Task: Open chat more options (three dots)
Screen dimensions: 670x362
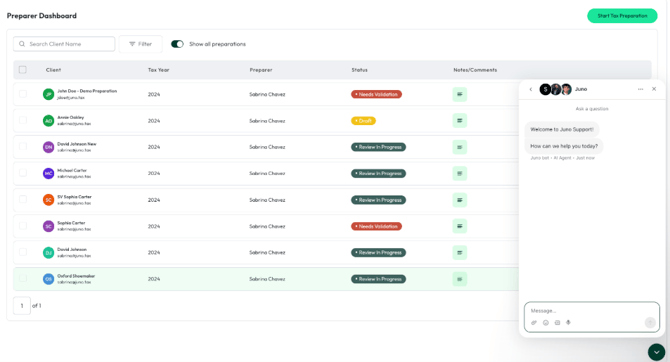Action: coord(640,89)
